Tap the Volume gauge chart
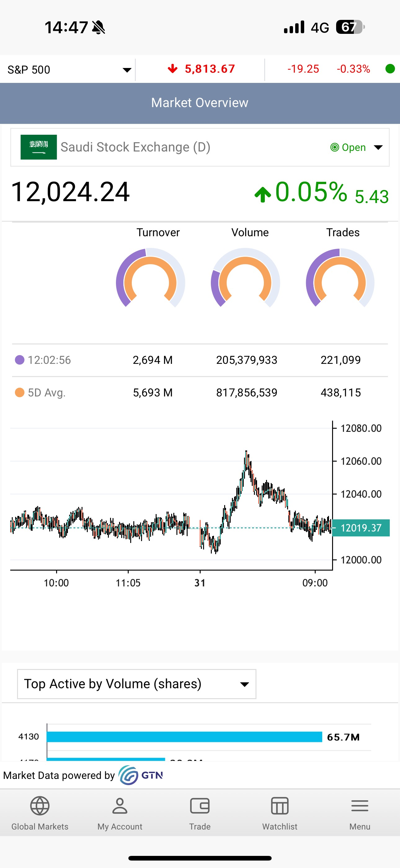 click(x=246, y=278)
